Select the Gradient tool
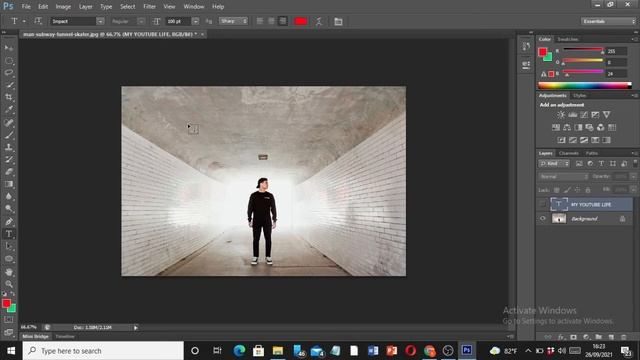The height and width of the screenshot is (360, 640). (9, 184)
